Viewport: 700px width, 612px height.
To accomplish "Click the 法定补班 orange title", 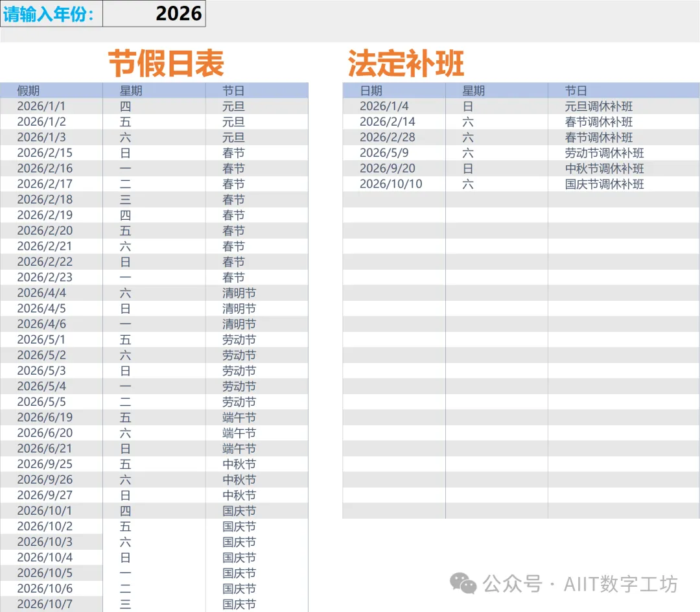I will (x=406, y=63).
